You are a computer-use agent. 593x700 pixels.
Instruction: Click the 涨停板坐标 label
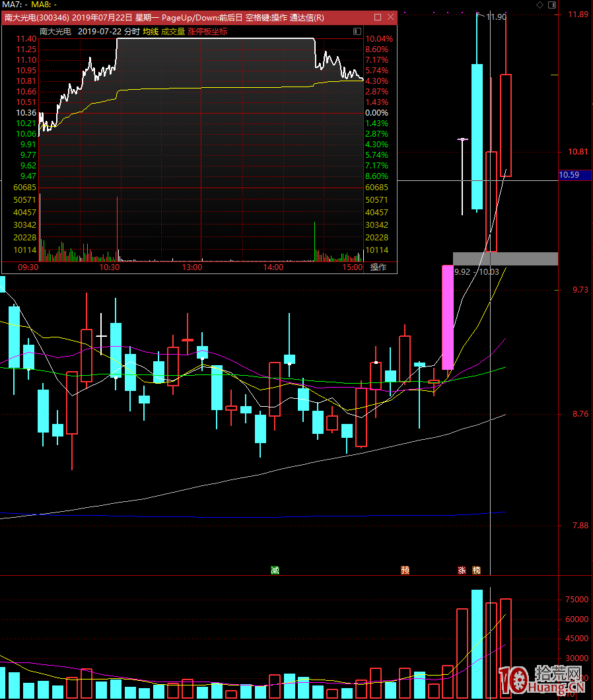coord(207,31)
